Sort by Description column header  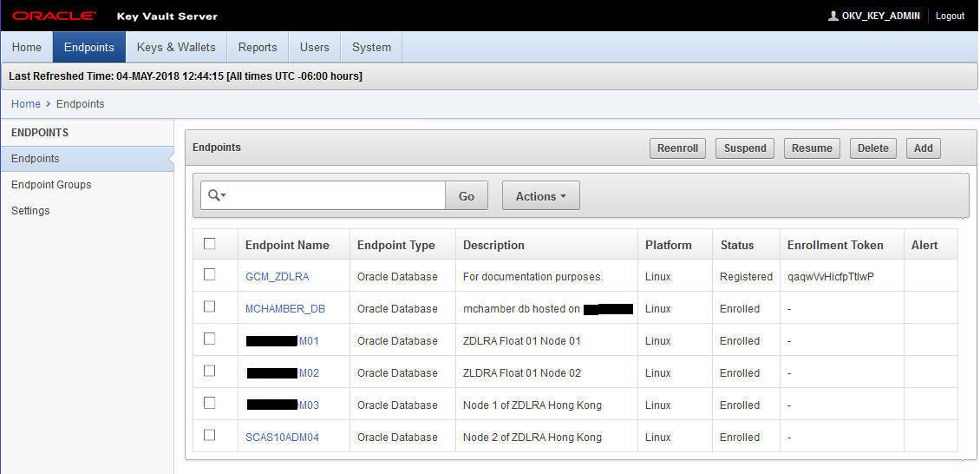(x=493, y=245)
